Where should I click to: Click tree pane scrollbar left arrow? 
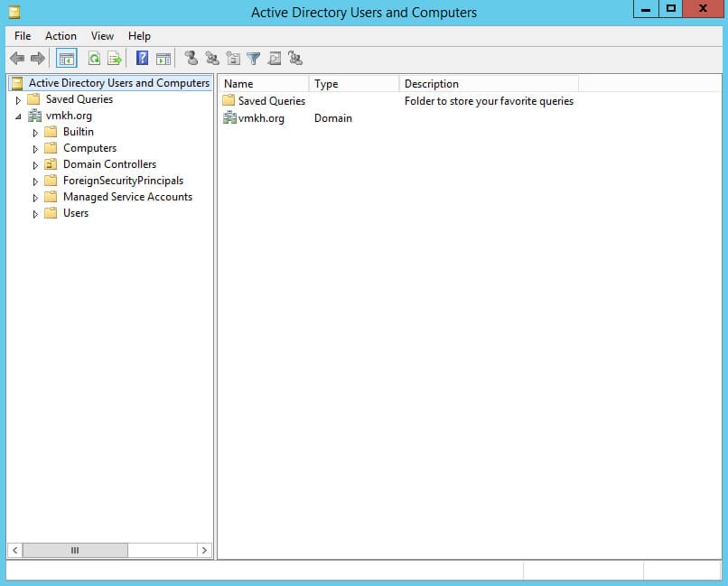(x=14, y=550)
